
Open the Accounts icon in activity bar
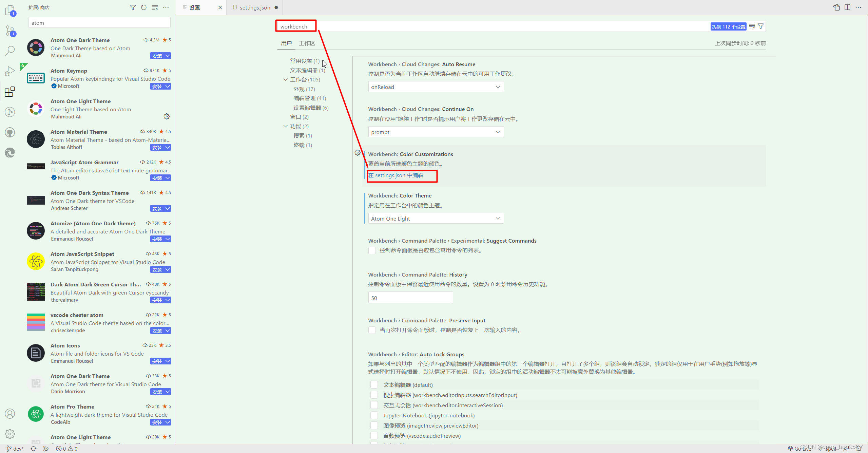[10, 414]
